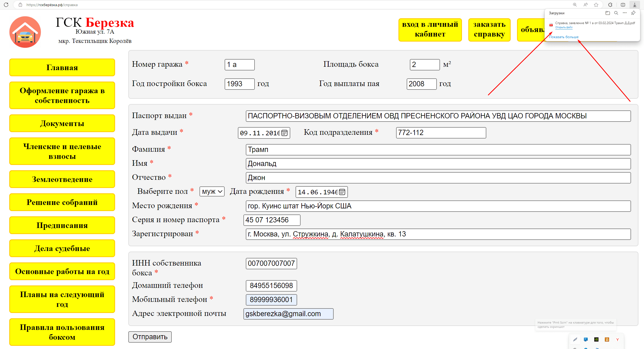Open downloads folder icon in Загрузки panel
This screenshot has height=349, width=644.
pyautogui.click(x=608, y=13)
